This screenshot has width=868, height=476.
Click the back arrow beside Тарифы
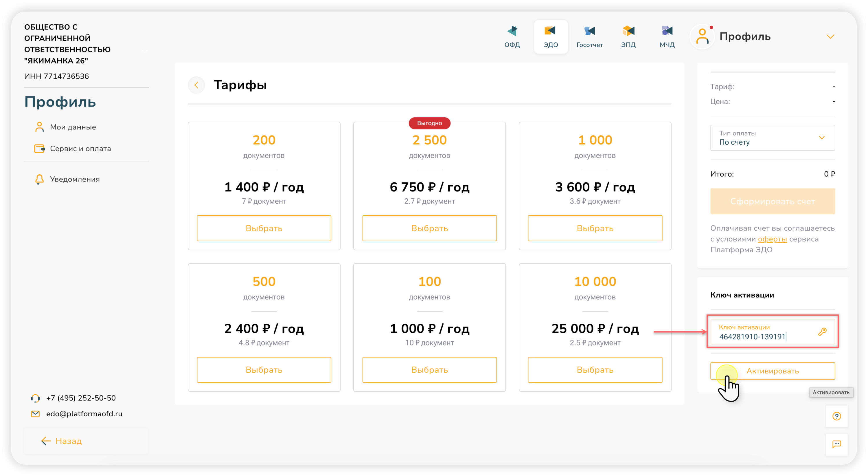tap(196, 85)
